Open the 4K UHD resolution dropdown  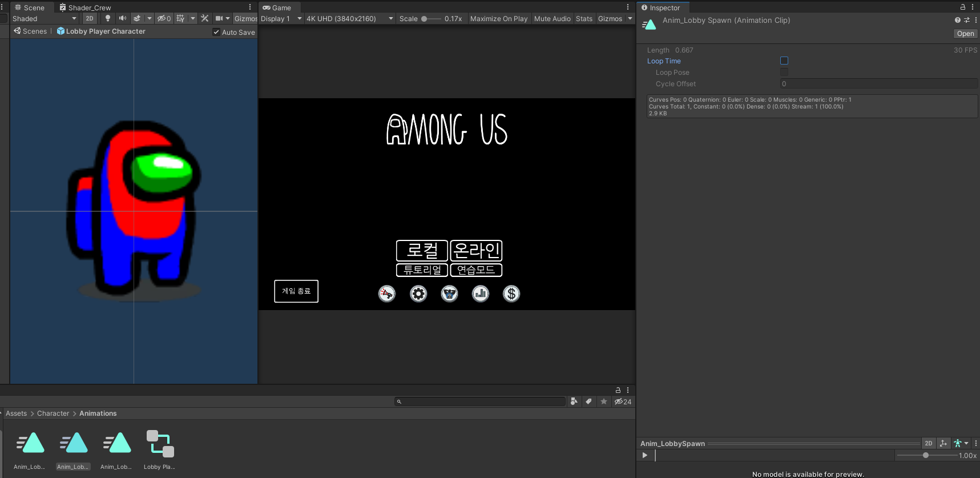coord(350,18)
